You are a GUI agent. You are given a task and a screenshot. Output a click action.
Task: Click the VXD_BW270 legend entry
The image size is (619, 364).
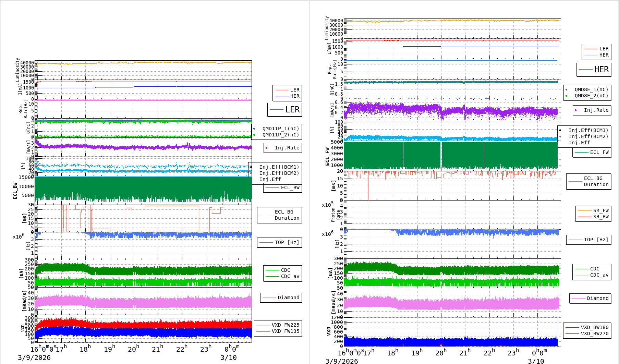click(594, 333)
